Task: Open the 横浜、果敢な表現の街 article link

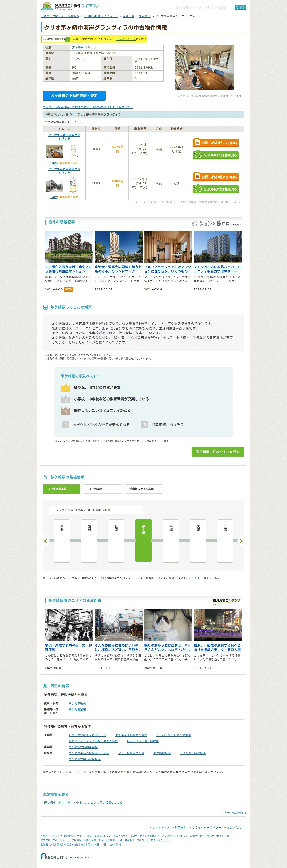Action: tap(69, 647)
